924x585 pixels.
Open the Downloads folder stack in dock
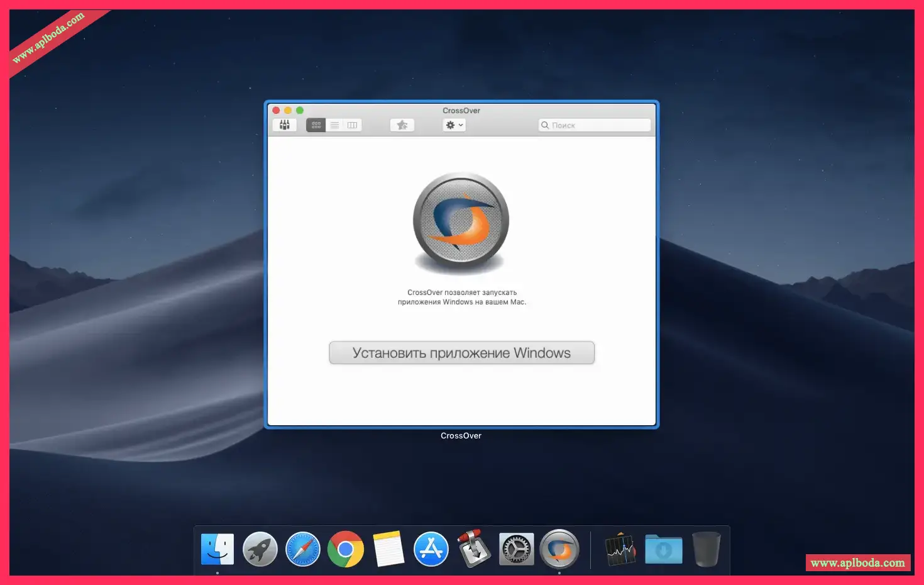[x=663, y=549]
